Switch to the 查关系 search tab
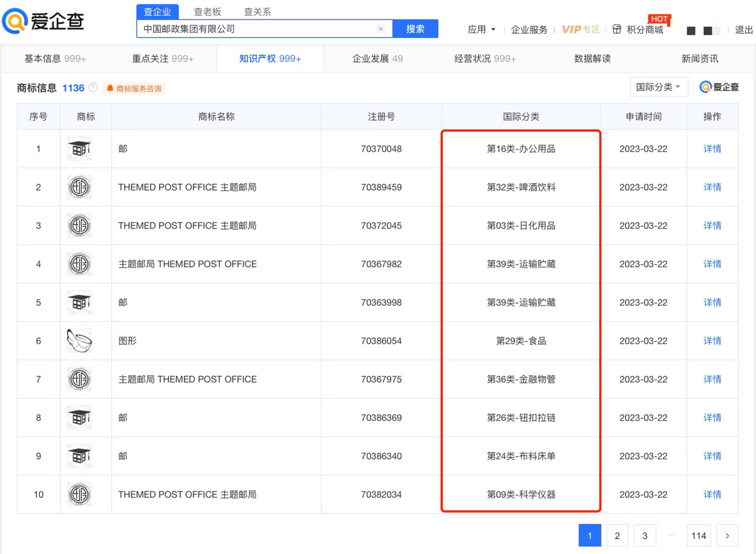756x554 pixels. tap(257, 12)
